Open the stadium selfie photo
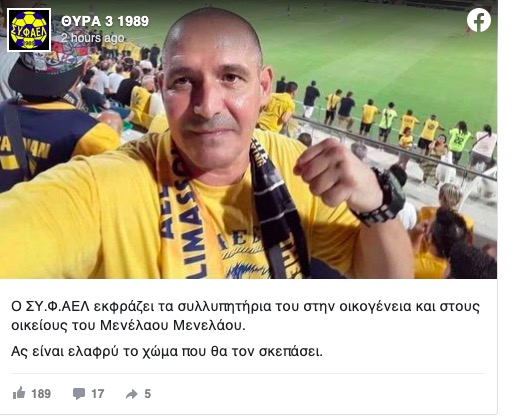 (248, 139)
